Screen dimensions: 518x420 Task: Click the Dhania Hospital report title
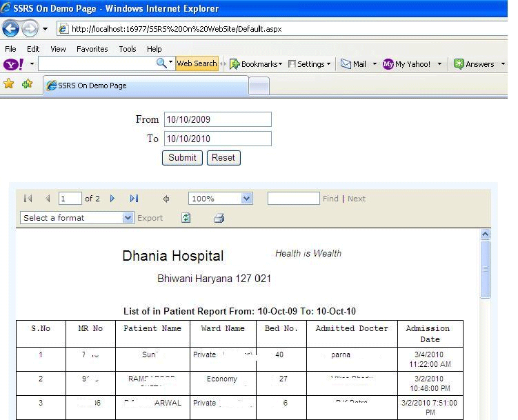(x=173, y=256)
